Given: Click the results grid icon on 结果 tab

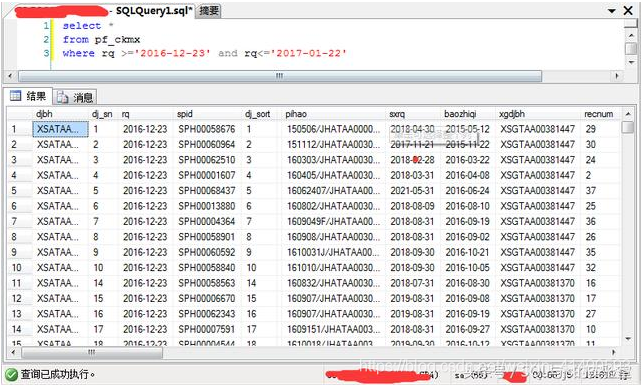Looking at the screenshot, I should point(16,96).
